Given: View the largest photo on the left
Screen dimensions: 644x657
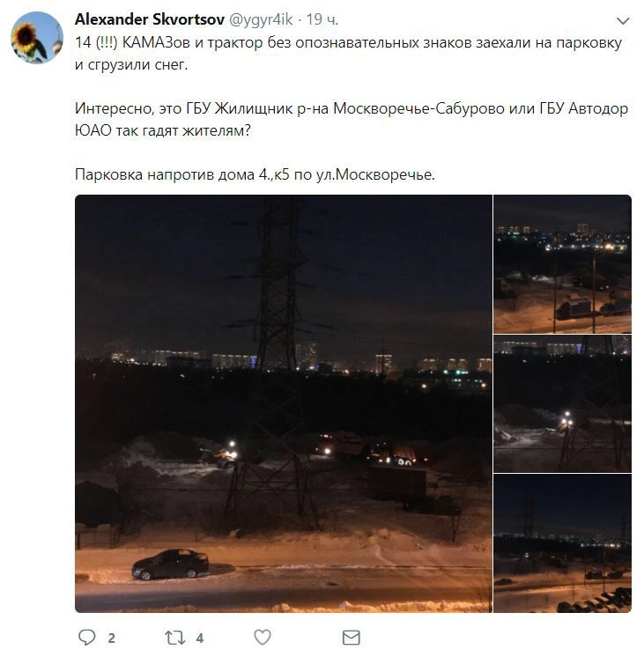Looking at the screenshot, I should pos(284,403).
